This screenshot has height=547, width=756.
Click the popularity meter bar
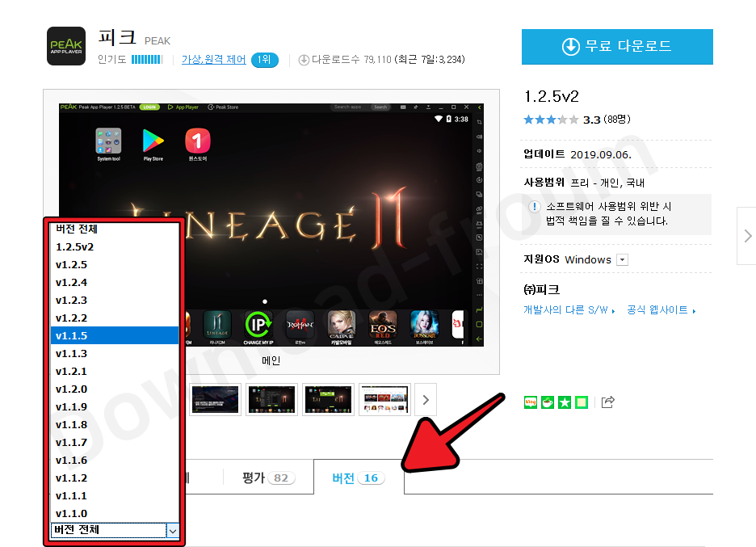click(147, 59)
